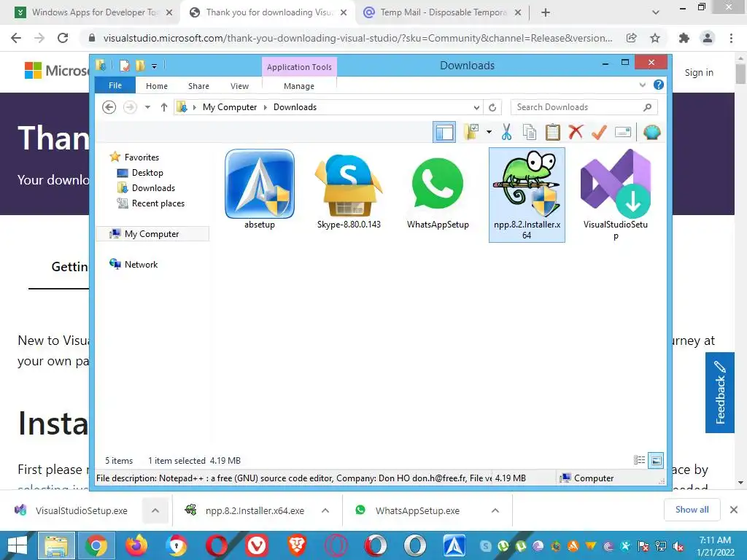The width and height of the screenshot is (747, 560).
Task: Open the Feedback side tab on webpage
Action: pyautogui.click(x=720, y=392)
